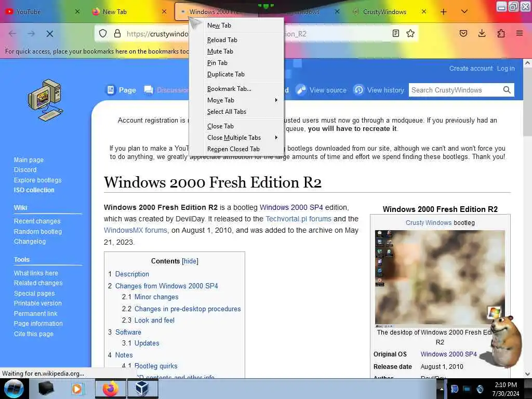Screen dimensions: 532x399
Task: Open Firefox from the taskbar
Action: [110, 389]
